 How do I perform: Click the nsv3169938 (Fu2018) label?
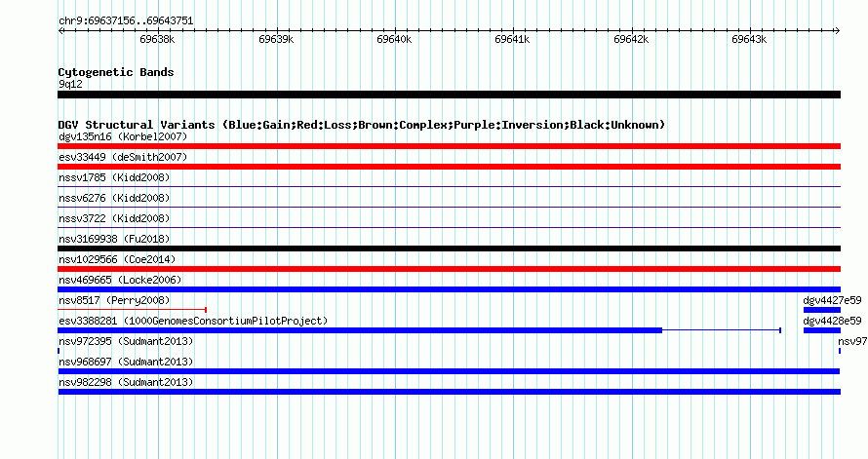click(x=114, y=239)
